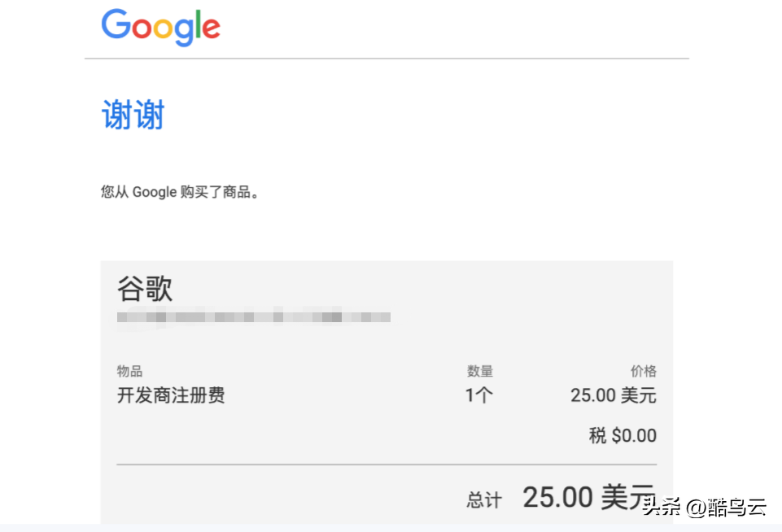
Task: Select the 开发商注册费 item
Action: (x=171, y=396)
